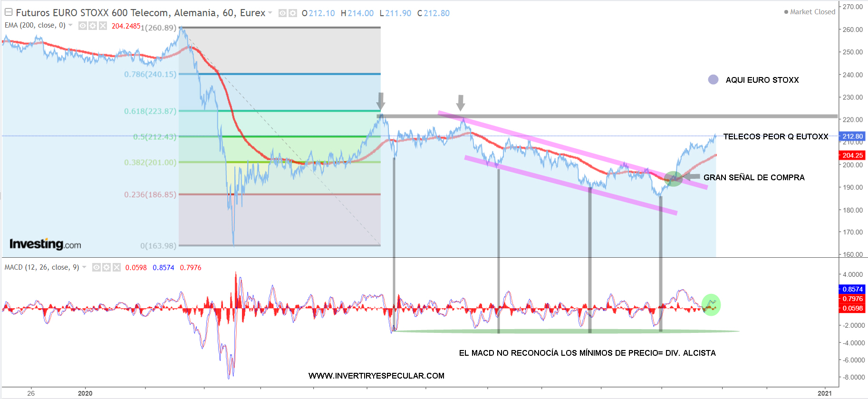Image resolution: width=868 pixels, height=399 pixels.
Task: Expand dropdown arrow beside EMA (200, close, 0)
Action: pos(71,25)
